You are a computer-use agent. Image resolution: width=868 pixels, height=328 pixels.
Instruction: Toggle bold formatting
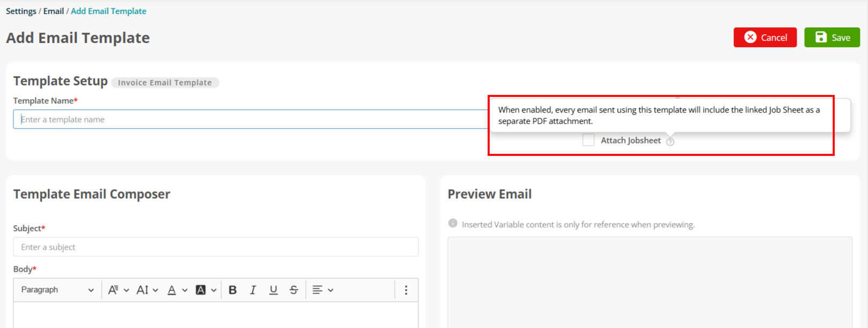point(233,290)
